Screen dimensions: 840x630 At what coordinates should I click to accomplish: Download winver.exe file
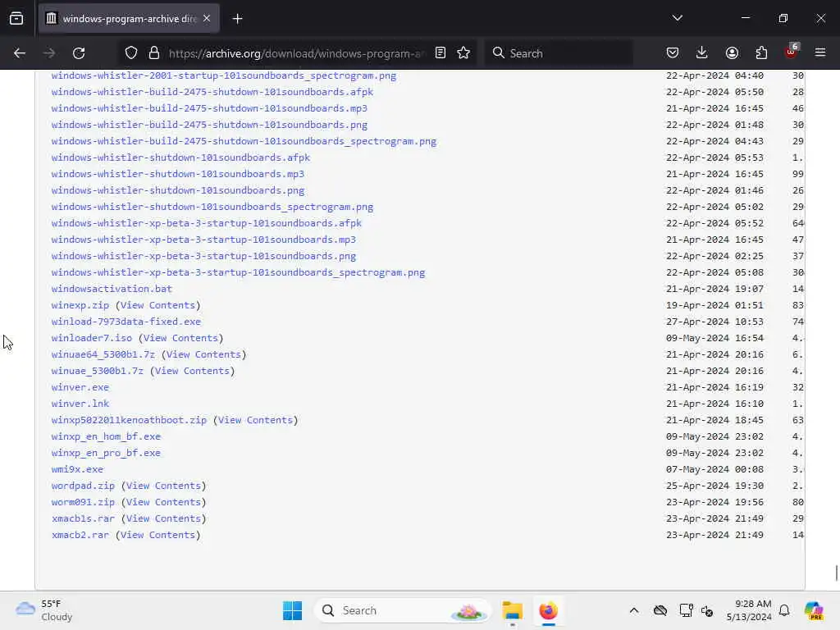[80, 387]
